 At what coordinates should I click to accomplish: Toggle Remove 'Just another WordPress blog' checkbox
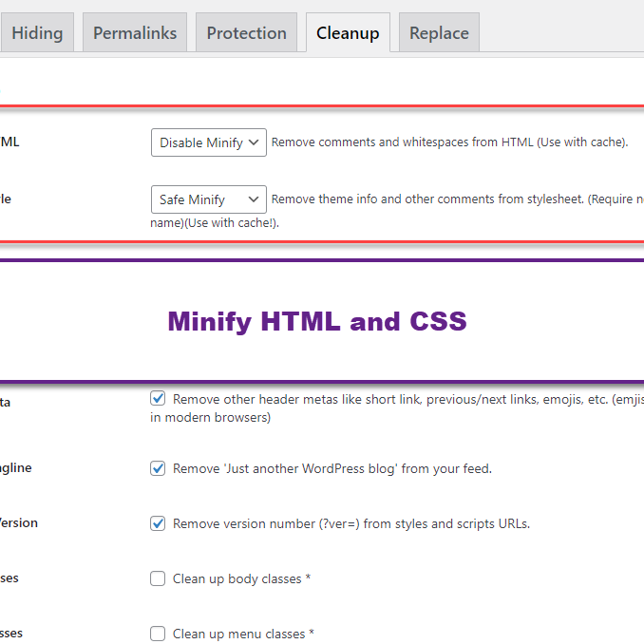pyautogui.click(x=158, y=468)
